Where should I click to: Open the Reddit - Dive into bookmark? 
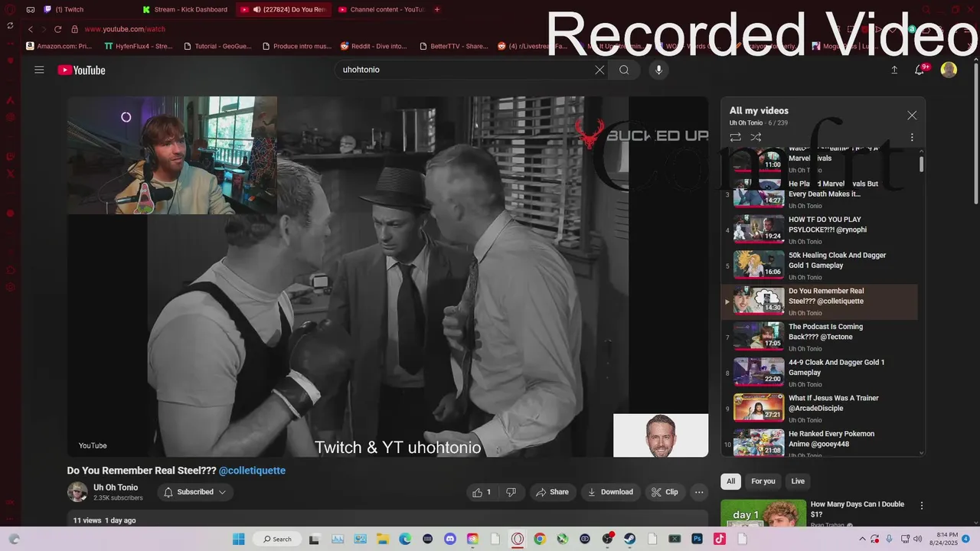point(374,46)
